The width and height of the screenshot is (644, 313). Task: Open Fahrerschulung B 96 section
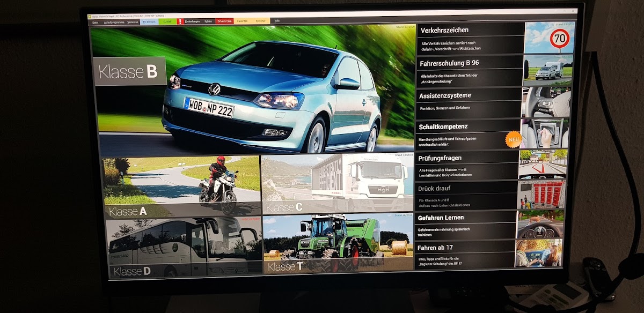pyautogui.click(x=470, y=70)
